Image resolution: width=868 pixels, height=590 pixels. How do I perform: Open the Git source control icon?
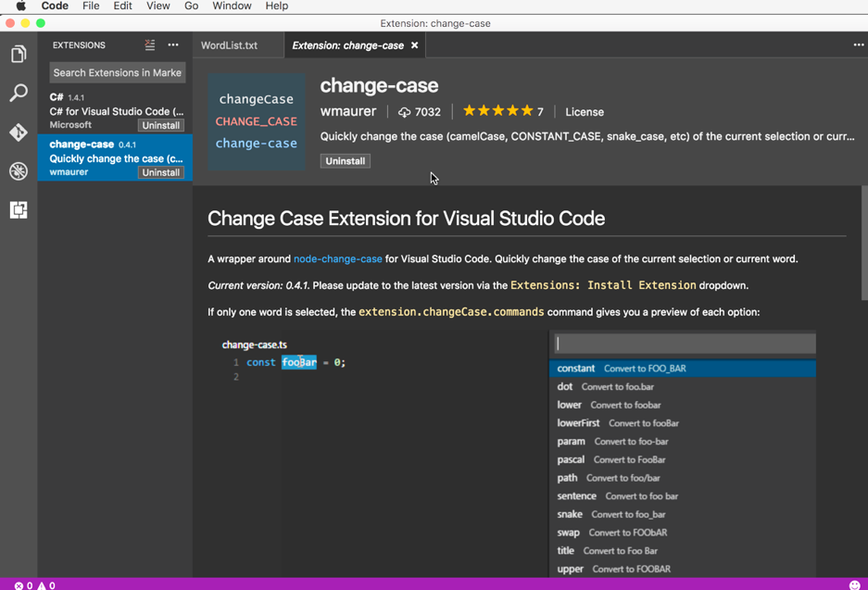[19, 132]
